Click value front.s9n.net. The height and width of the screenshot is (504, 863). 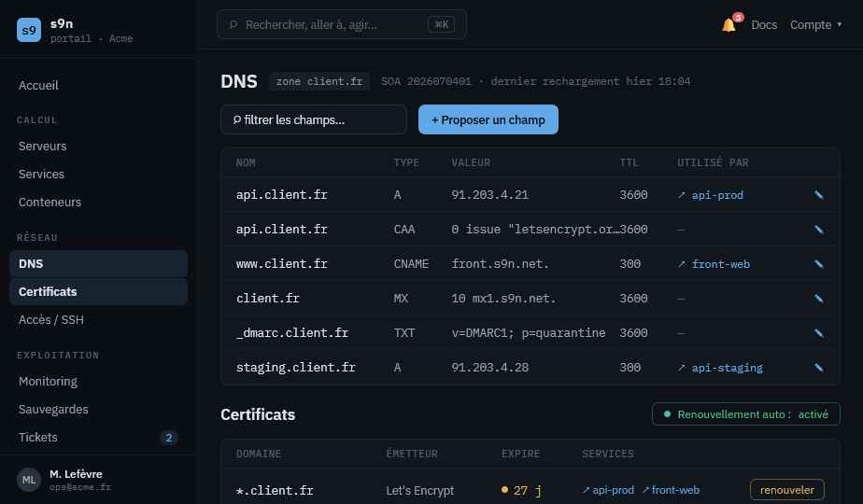click(501, 264)
